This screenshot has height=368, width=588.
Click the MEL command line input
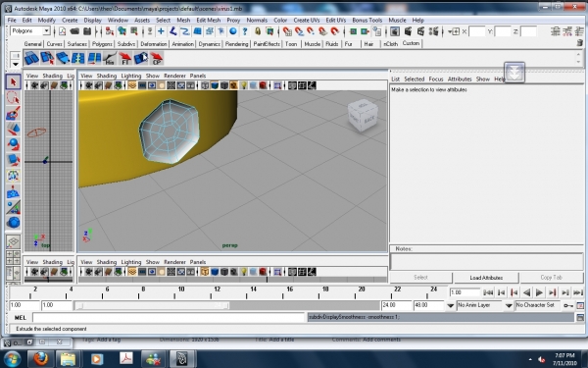[x=169, y=318]
